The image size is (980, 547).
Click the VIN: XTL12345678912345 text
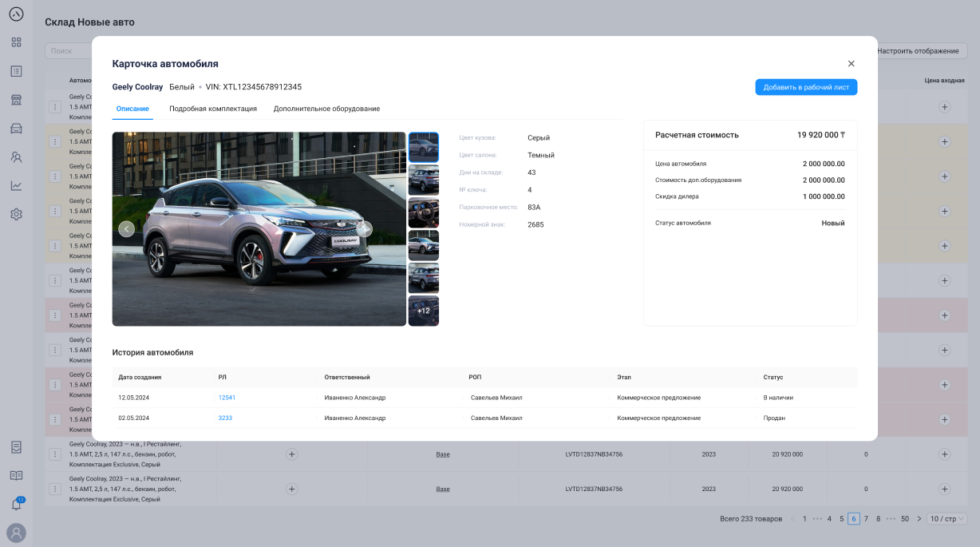tap(254, 87)
